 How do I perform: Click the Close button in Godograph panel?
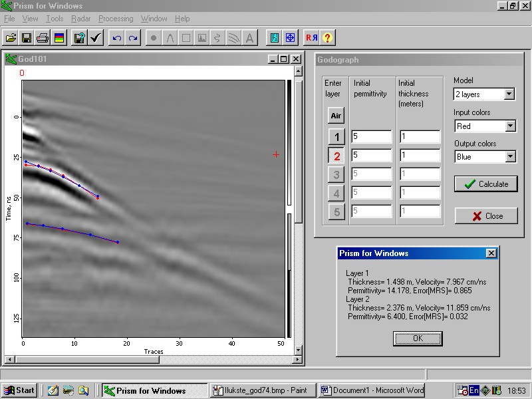[x=486, y=215]
